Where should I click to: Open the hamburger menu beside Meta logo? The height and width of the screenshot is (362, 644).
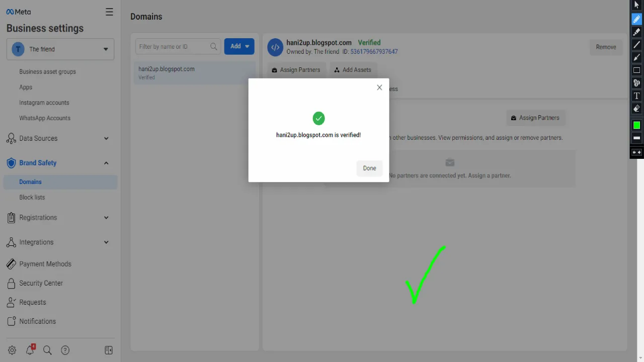click(109, 12)
